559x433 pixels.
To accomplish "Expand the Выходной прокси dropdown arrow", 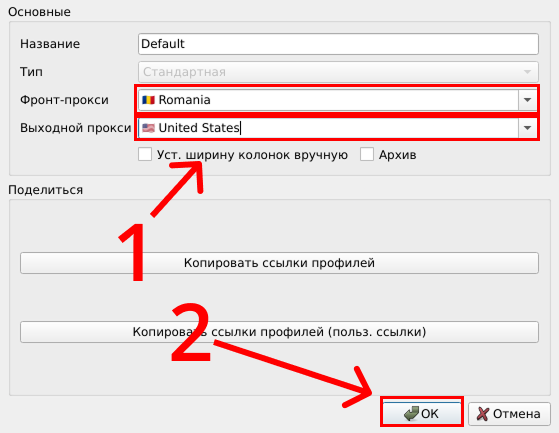I will click(x=527, y=128).
